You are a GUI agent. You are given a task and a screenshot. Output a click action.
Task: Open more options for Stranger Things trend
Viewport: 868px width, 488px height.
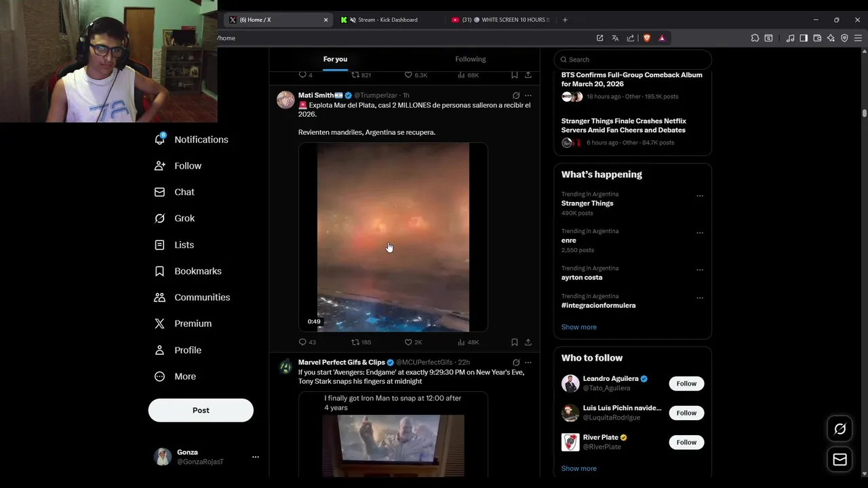point(700,197)
